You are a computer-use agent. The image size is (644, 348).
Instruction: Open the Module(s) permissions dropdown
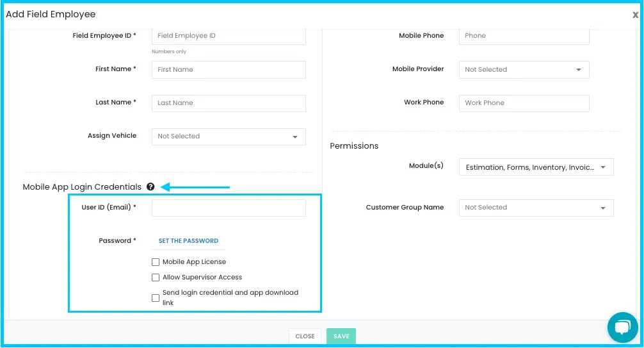pyautogui.click(x=536, y=167)
